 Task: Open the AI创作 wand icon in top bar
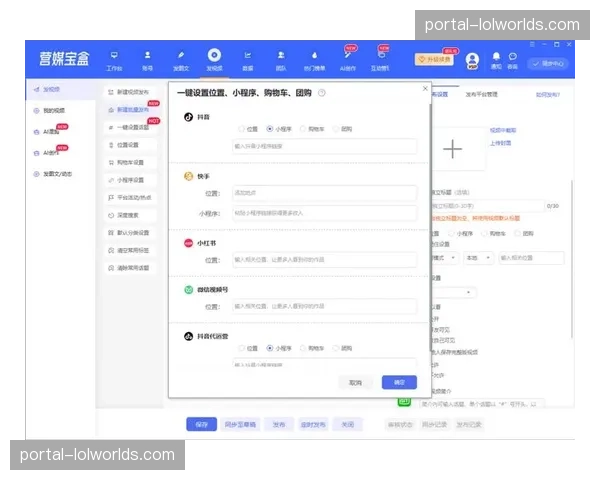click(x=347, y=56)
